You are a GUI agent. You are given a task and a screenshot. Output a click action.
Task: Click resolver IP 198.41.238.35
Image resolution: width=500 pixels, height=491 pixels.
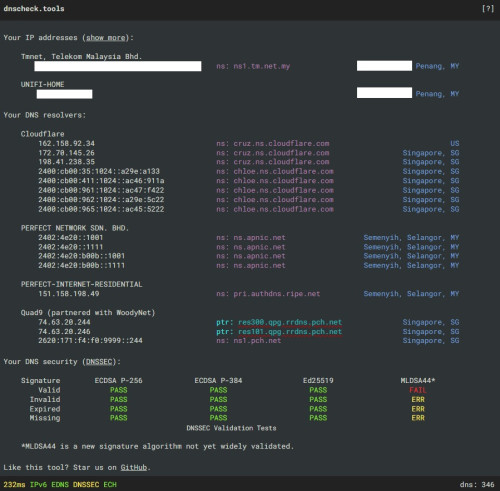[x=66, y=162]
